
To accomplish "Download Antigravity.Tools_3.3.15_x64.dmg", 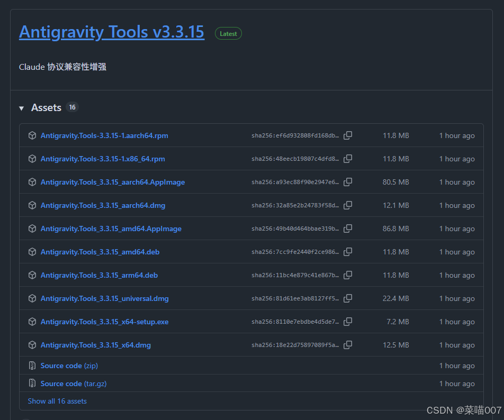I will (x=95, y=345).
